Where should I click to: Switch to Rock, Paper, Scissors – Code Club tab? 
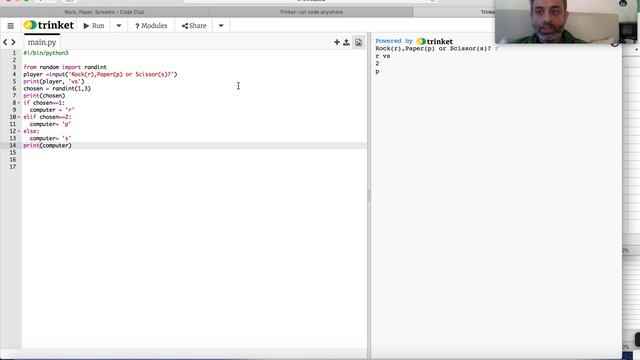click(104, 12)
